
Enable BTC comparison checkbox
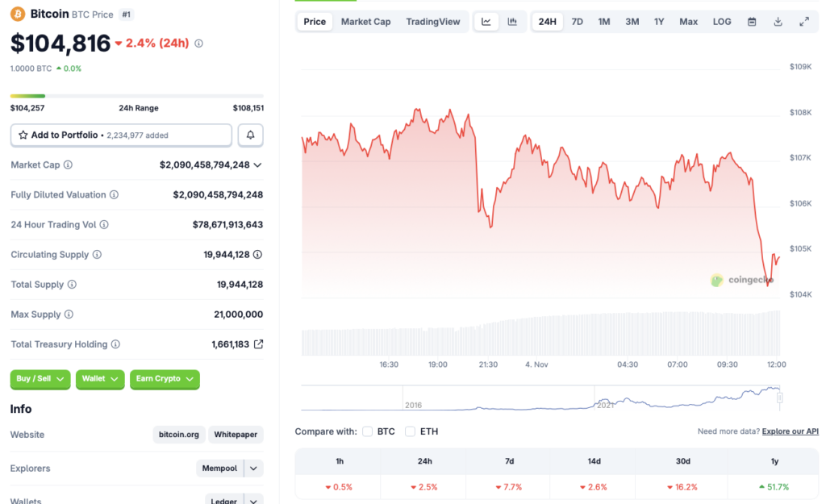[367, 431]
